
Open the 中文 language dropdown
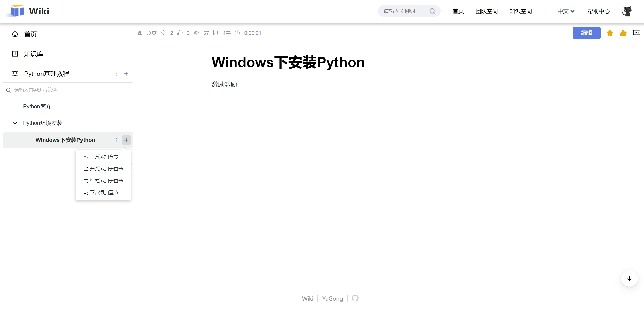[566, 11]
